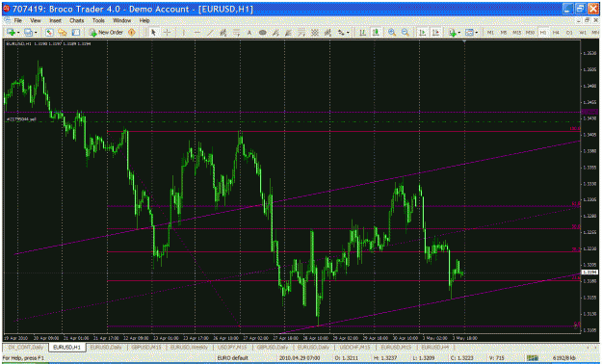
Task: Switch to D1 timeframe
Action: point(570,33)
